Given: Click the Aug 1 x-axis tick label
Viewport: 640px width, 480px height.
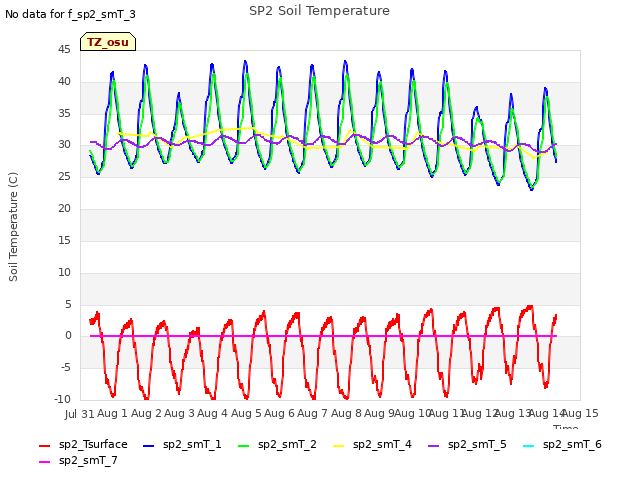Looking at the screenshot, I should (x=113, y=413).
